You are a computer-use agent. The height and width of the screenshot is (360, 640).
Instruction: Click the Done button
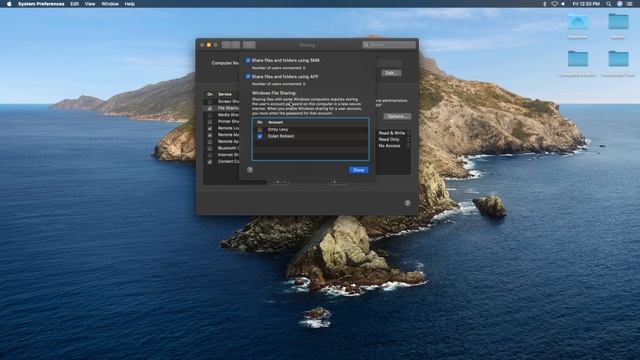click(358, 170)
